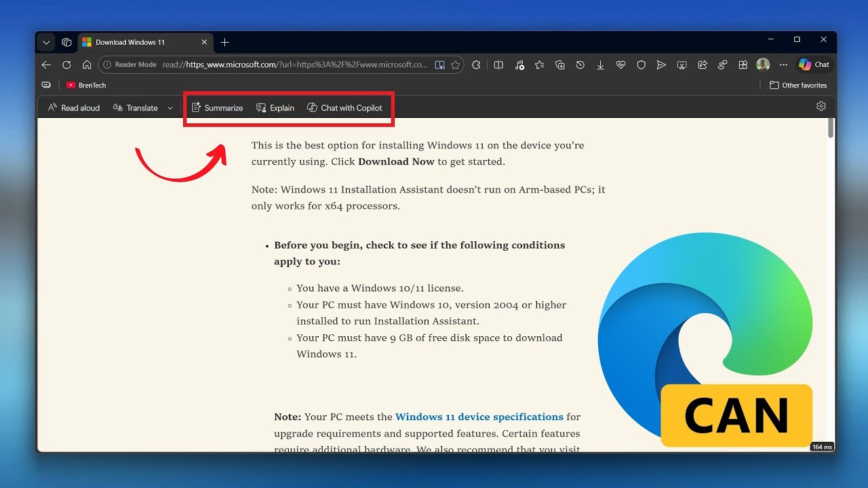Image resolution: width=868 pixels, height=488 pixels.
Task: Open new tab with plus button
Action: pyautogui.click(x=225, y=42)
